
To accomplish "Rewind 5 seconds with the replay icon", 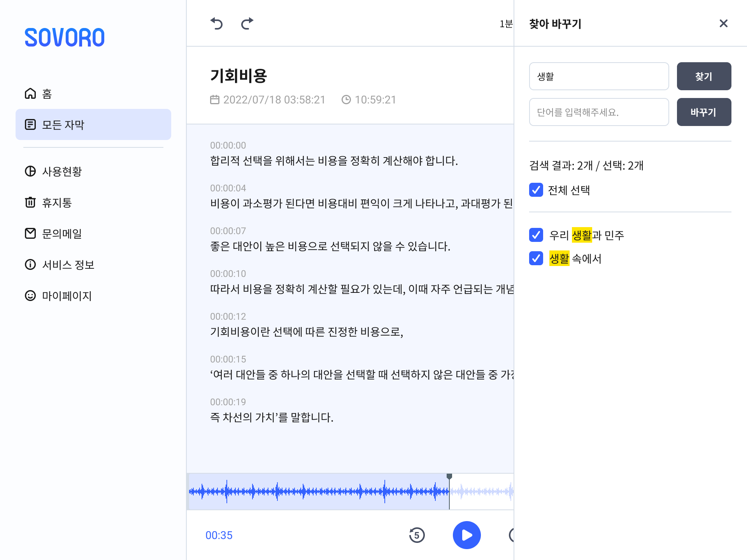I will point(417,535).
